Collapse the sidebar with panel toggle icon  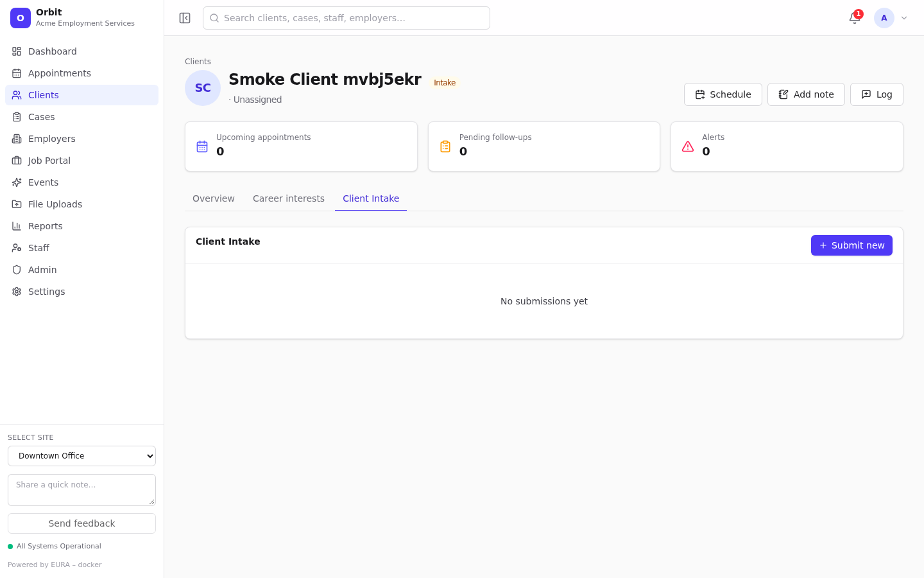point(185,18)
